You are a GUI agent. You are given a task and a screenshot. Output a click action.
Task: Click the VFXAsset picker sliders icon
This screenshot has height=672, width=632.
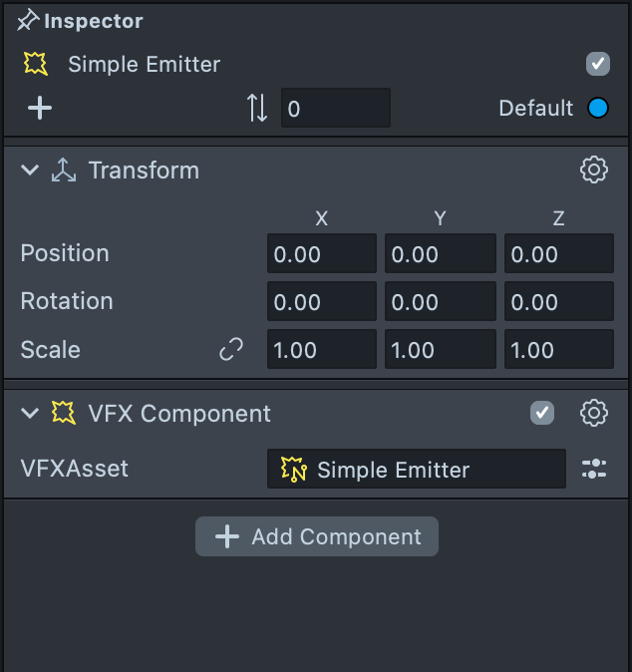point(594,469)
